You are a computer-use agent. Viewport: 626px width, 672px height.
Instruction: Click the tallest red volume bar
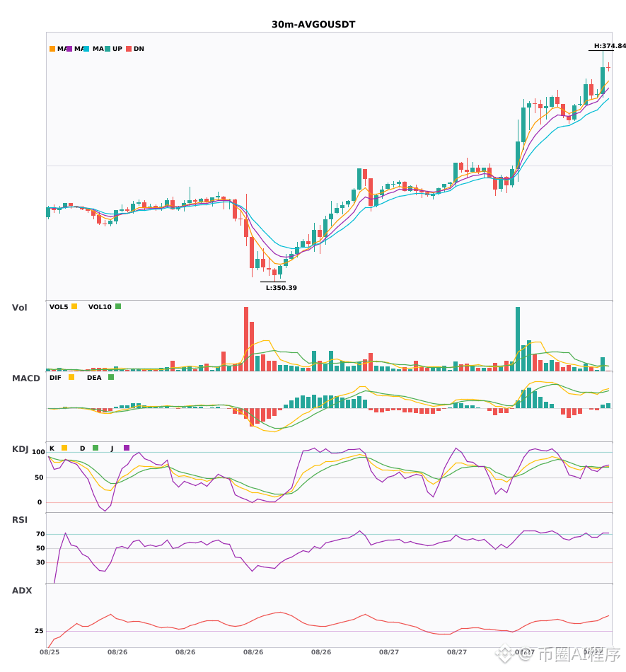click(246, 339)
